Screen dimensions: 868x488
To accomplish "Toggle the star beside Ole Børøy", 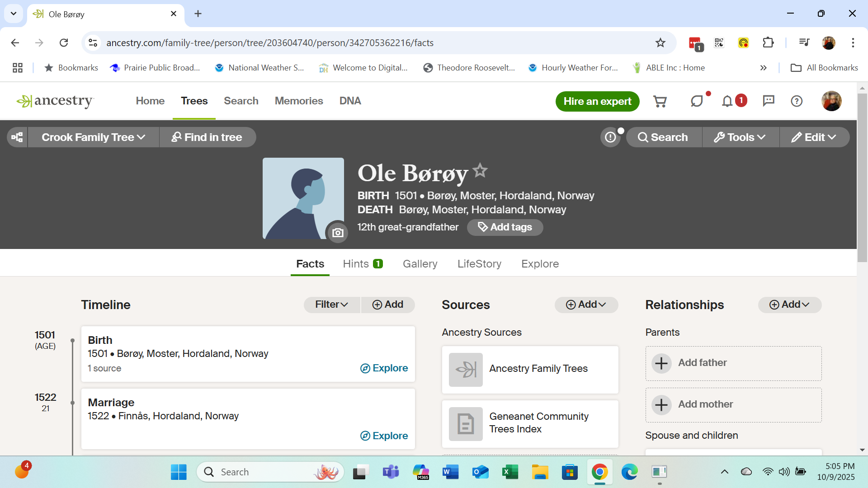I will pos(480,171).
